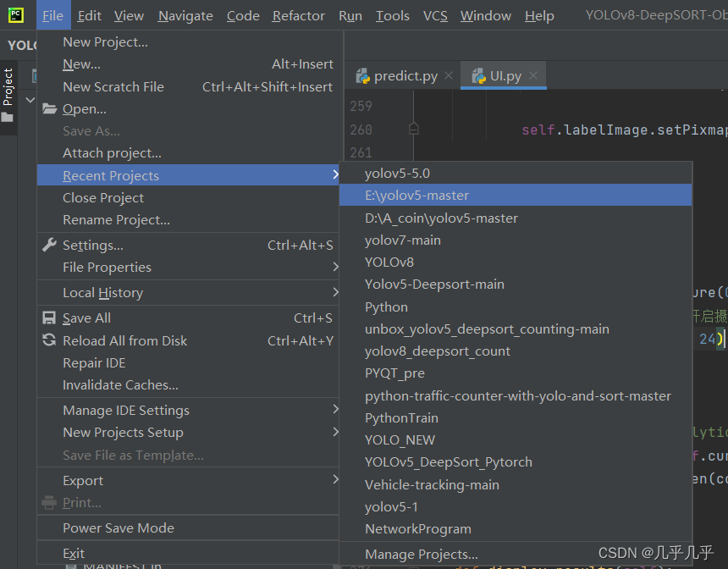Click the Reload from Disk refresh icon
Screen dimensions: 728x569
click(49, 340)
